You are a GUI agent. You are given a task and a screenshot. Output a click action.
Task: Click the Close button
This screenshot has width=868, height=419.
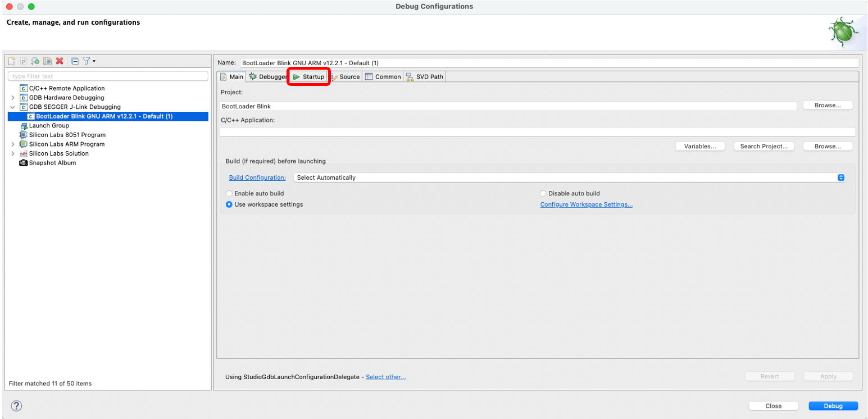coord(773,406)
